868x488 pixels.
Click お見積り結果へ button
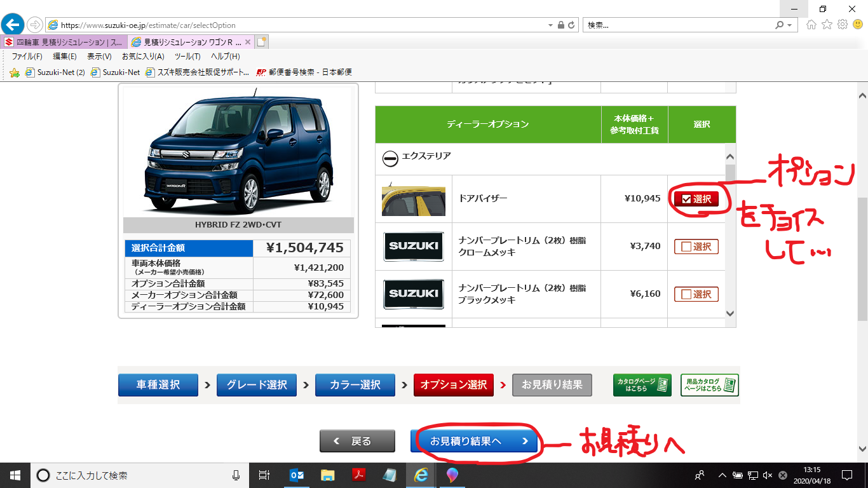tap(474, 441)
